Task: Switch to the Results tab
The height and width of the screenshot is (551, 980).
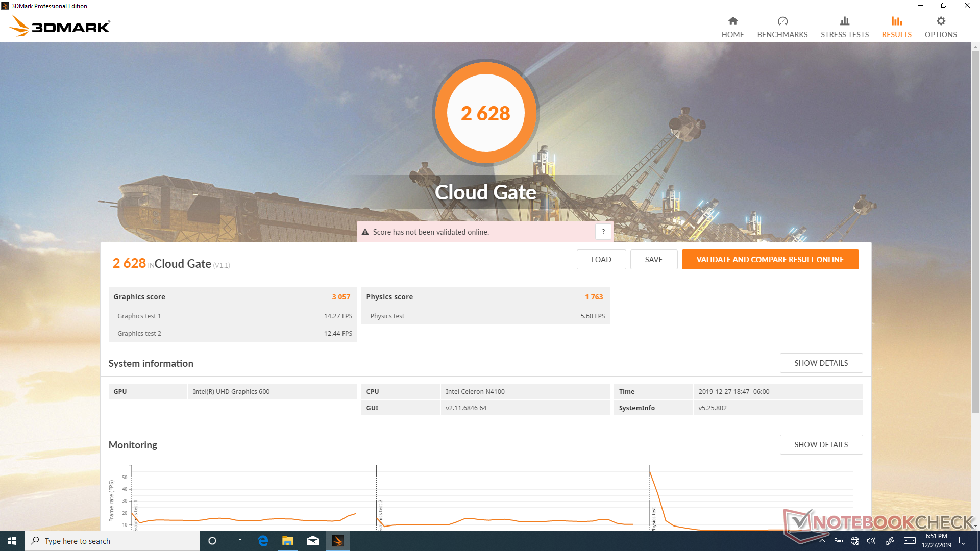Action: (896, 27)
